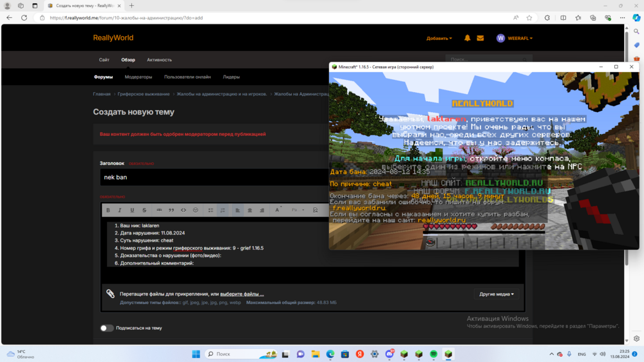The width and height of the screenshot is (644, 362).
Task: Insert a quote block in editor
Action: pyautogui.click(x=171, y=210)
